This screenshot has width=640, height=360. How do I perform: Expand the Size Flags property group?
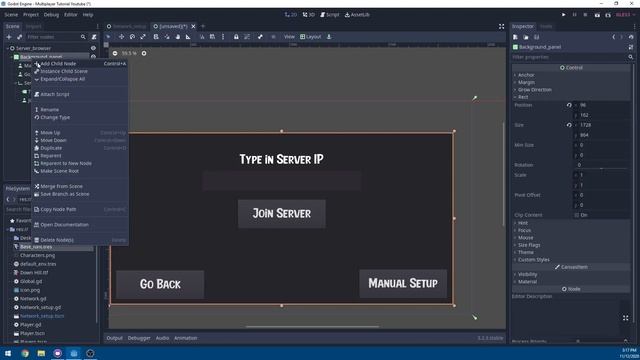[x=529, y=245]
